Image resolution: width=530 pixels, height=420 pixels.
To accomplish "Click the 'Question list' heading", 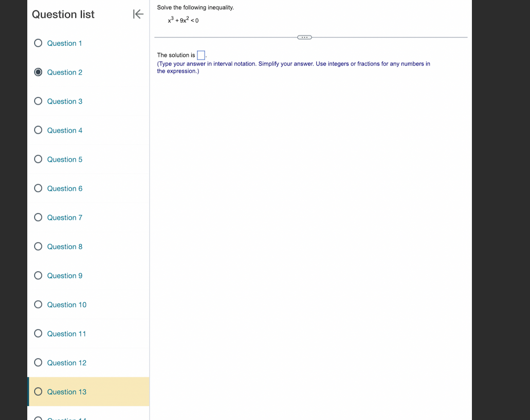I will pyautogui.click(x=63, y=14).
